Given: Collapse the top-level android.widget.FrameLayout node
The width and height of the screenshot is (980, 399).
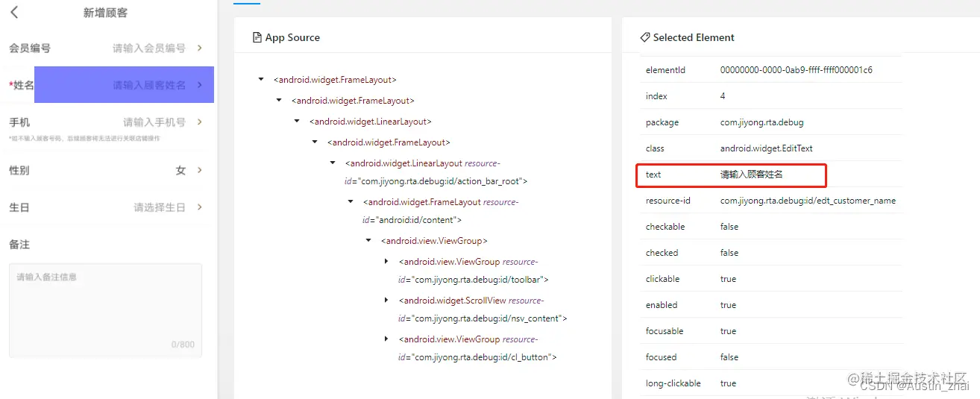Looking at the screenshot, I should click(x=260, y=79).
